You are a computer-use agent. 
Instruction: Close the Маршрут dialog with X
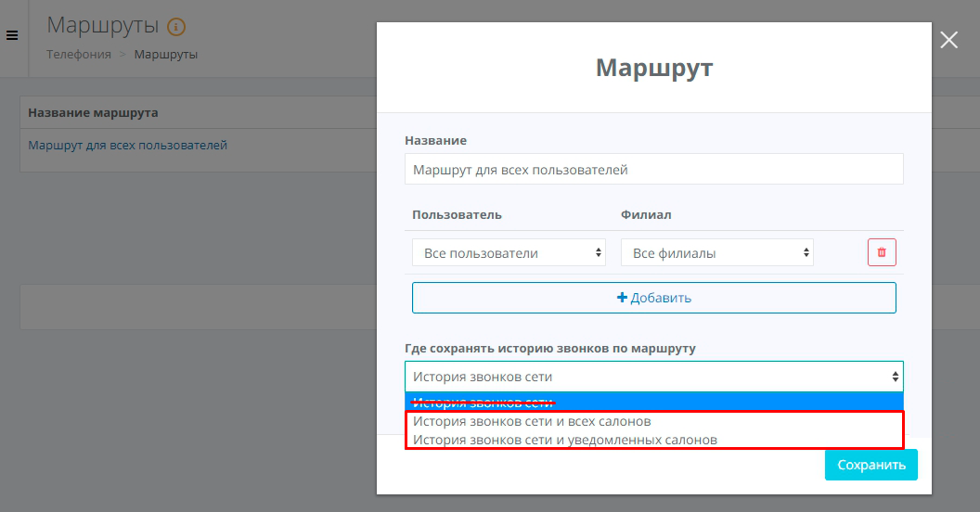point(948,40)
